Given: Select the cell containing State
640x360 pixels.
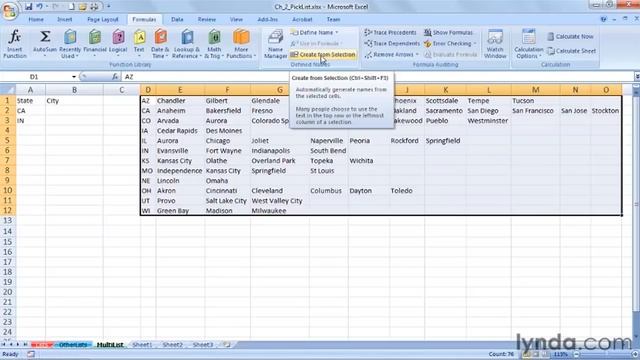Looking at the screenshot, I should coord(30,100).
